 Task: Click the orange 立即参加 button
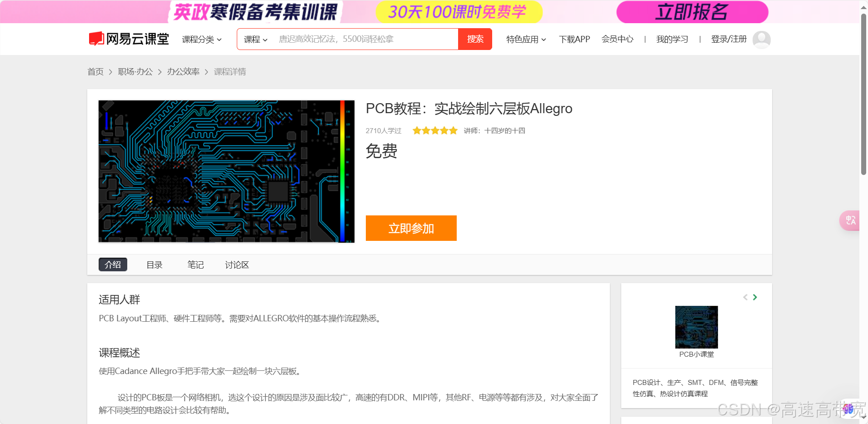tap(411, 228)
